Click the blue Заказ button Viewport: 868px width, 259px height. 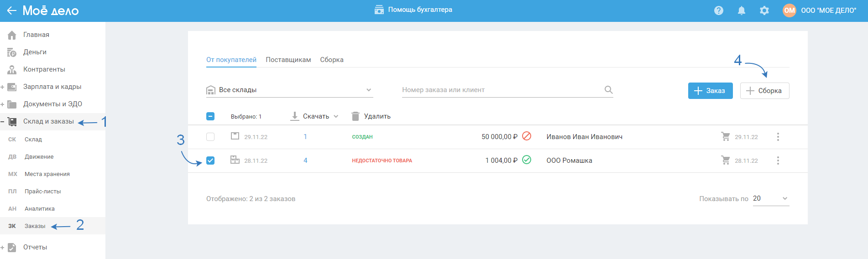coord(710,91)
